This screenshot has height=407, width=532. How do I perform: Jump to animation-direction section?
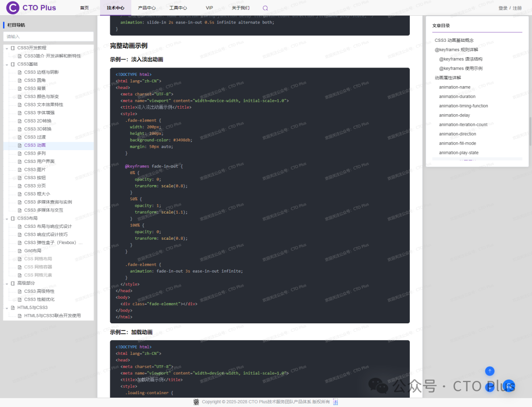pos(457,134)
